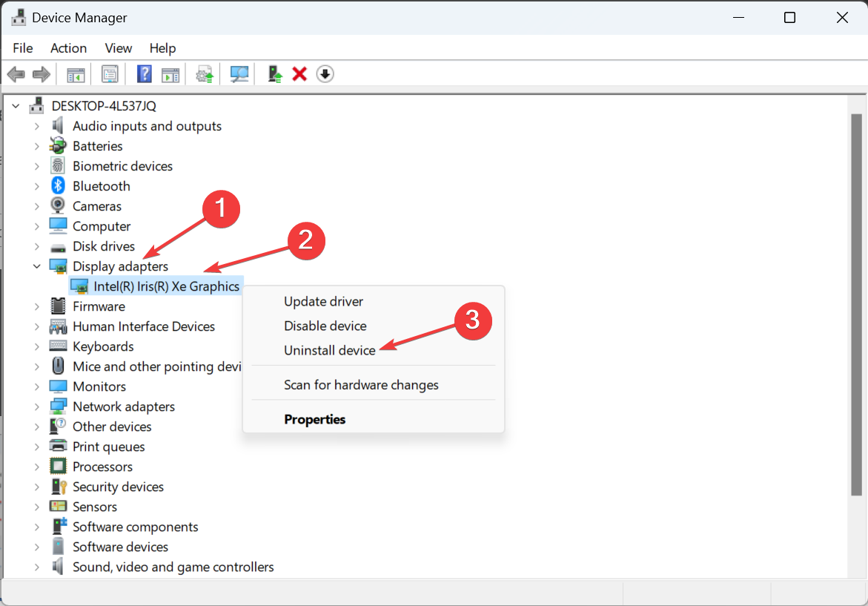Click the Processors chip icon
This screenshot has height=606, width=868.
(58, 466)
